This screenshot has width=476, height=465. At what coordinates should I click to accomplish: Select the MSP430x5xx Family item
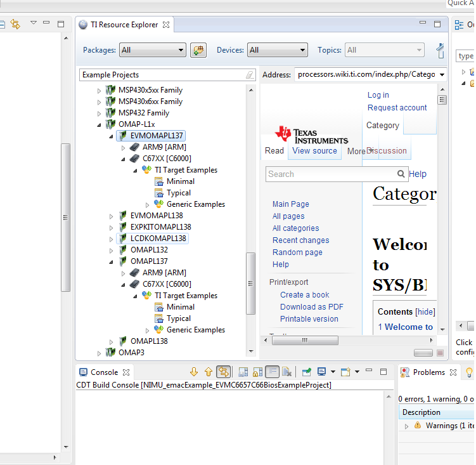150,90
